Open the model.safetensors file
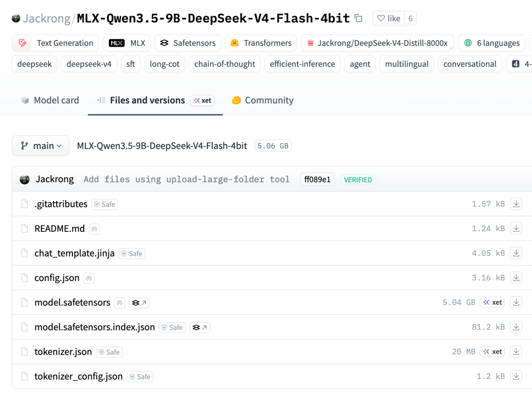This screenshot has width=532, height=394. [x=72, y=302]
